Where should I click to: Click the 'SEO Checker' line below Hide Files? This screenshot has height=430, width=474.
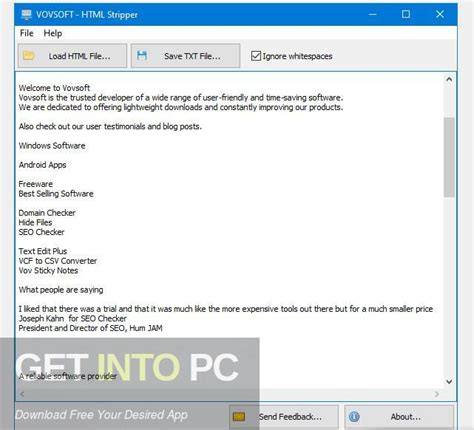pos(41,232)
